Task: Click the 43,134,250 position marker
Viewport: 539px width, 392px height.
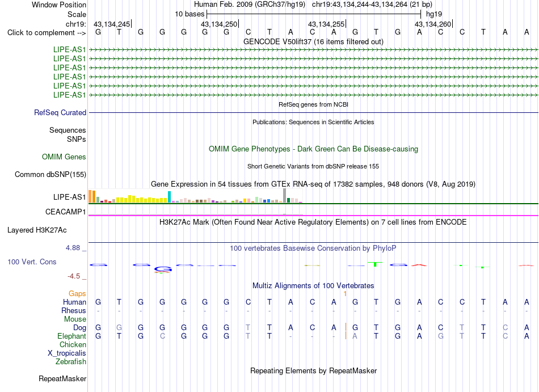Action: coord(220,24)
